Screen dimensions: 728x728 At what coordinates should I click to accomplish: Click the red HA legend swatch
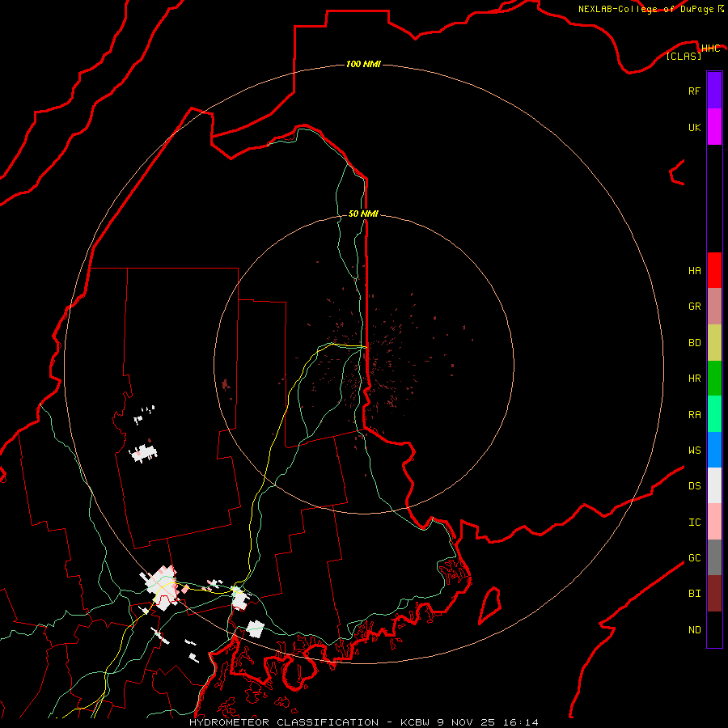coord(714,270)
